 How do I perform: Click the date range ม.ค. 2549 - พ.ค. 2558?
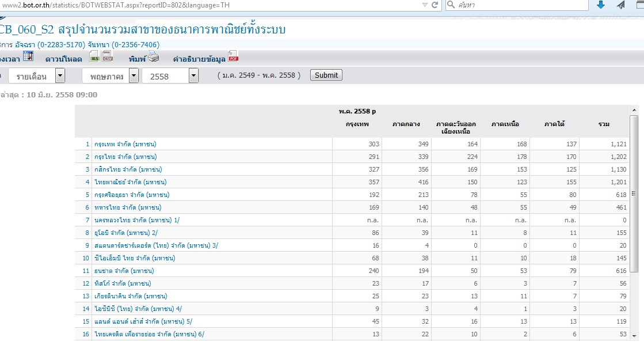pos(259,75)
